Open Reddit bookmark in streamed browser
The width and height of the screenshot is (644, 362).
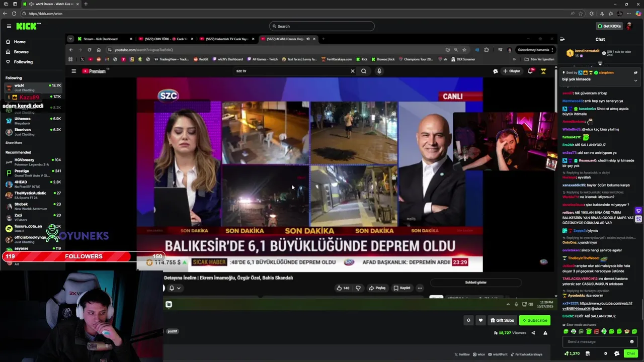pos(201,59)
